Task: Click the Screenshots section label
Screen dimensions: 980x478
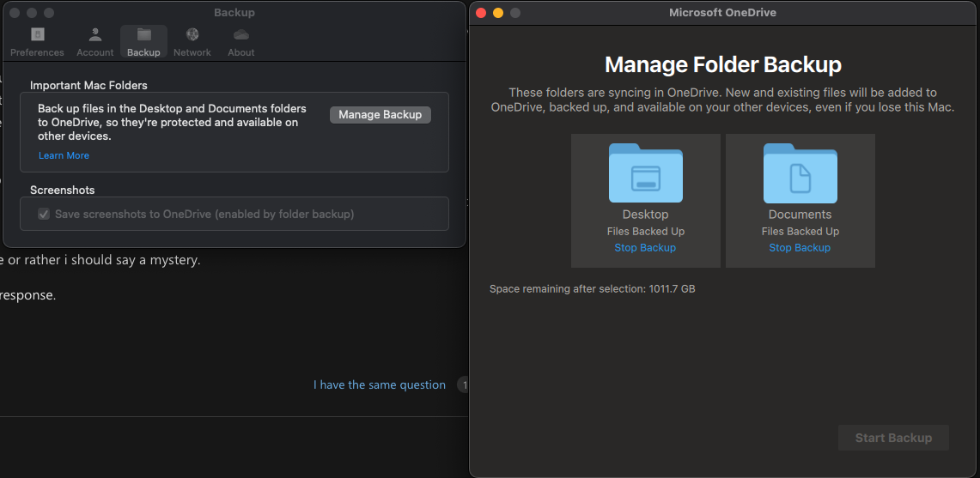Action: coord(62,190)
